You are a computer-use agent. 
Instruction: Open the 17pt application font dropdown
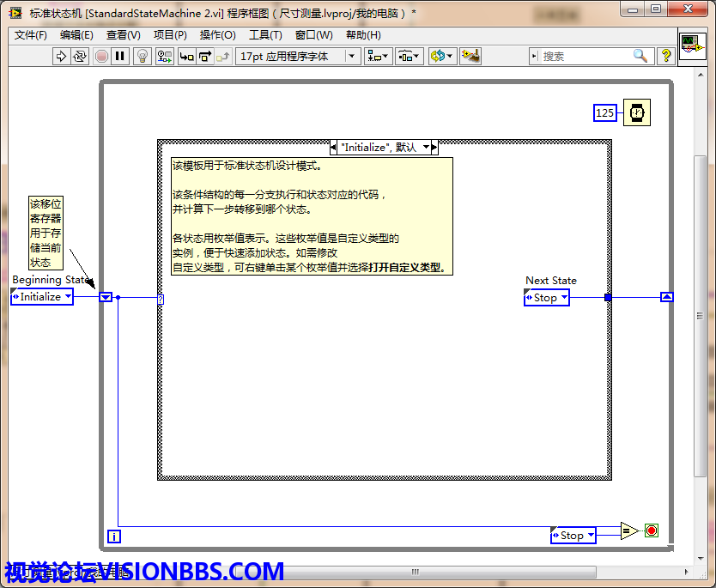pyautogui.click(x=298, y=56)
